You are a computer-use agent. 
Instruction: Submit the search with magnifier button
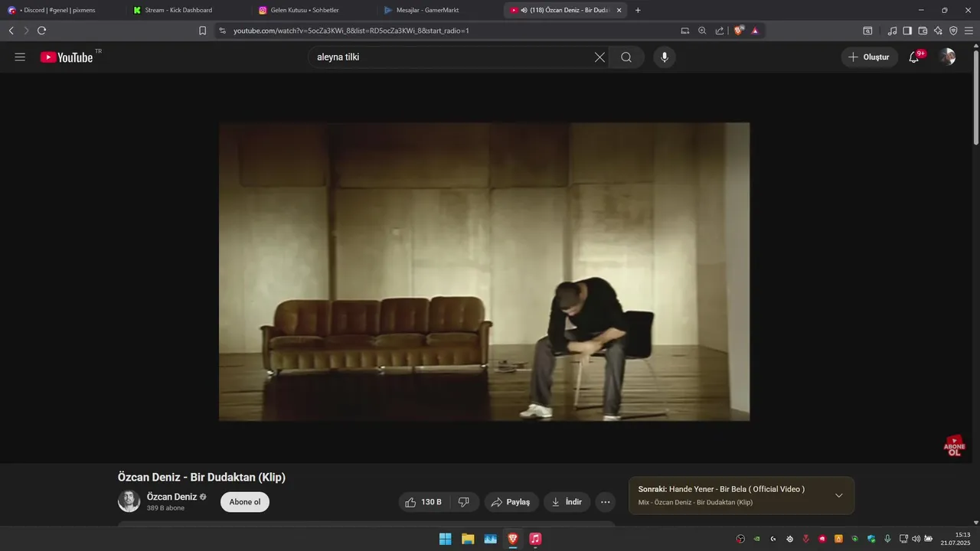626,57
